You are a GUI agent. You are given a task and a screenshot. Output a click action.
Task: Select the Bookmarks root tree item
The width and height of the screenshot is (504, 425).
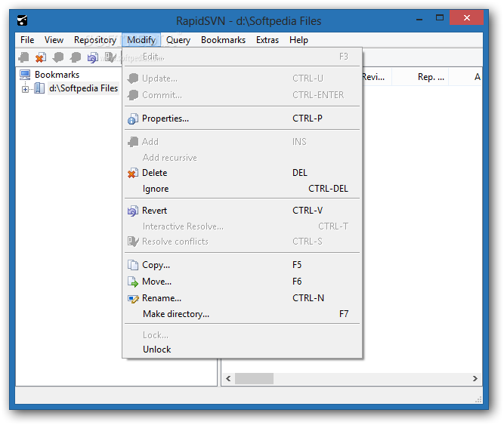point(57,75)
